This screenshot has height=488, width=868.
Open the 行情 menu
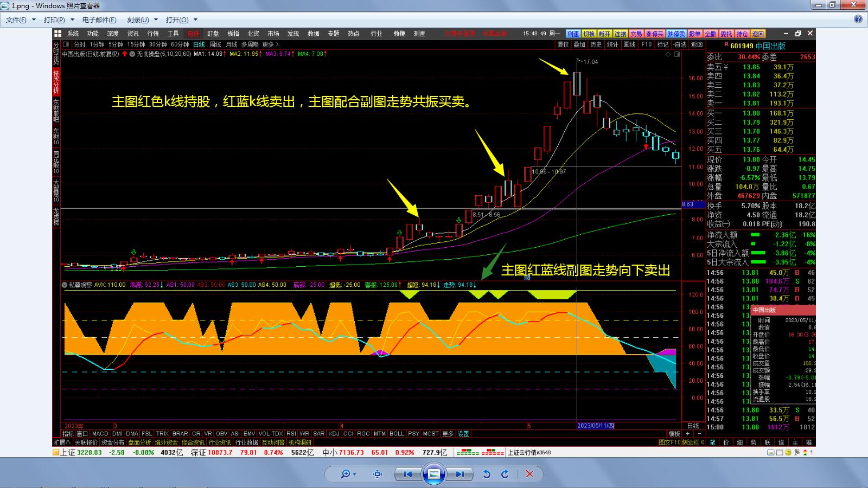[x=153, y=34]
